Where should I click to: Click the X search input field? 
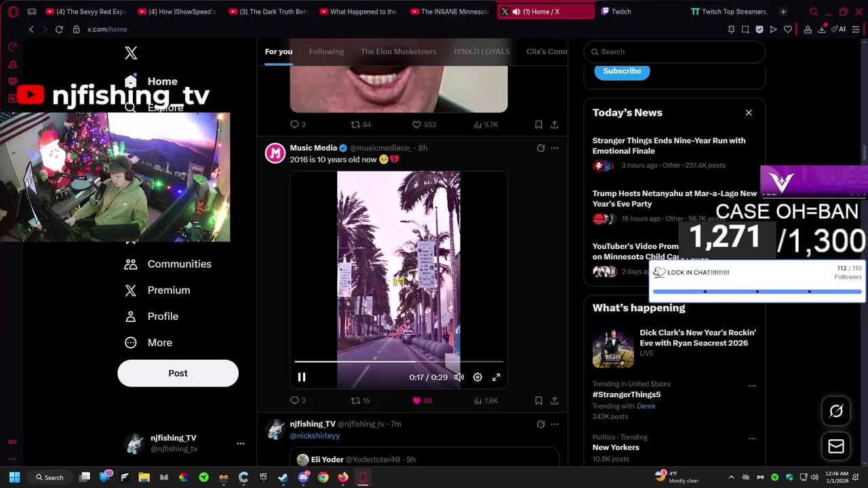(x=675, y=52)
